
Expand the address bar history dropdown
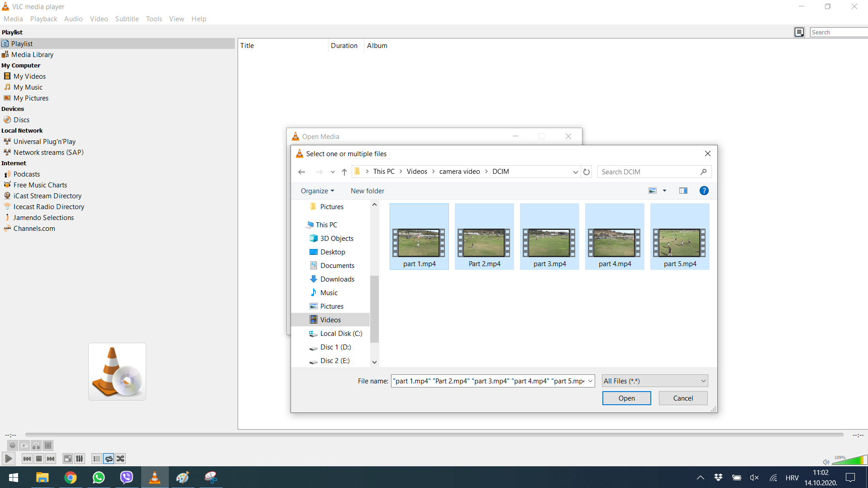point(575,172)
